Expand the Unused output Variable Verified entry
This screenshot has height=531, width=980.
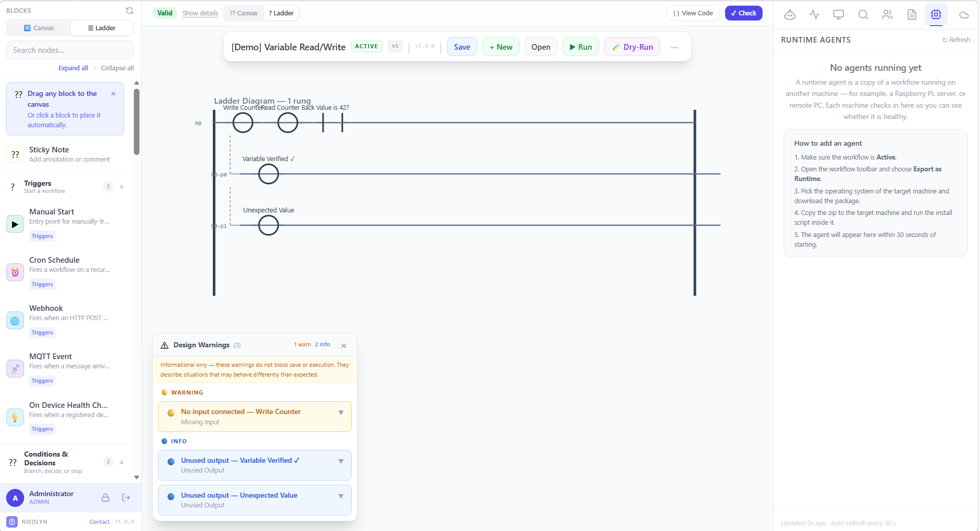click(x=341, y=461)
